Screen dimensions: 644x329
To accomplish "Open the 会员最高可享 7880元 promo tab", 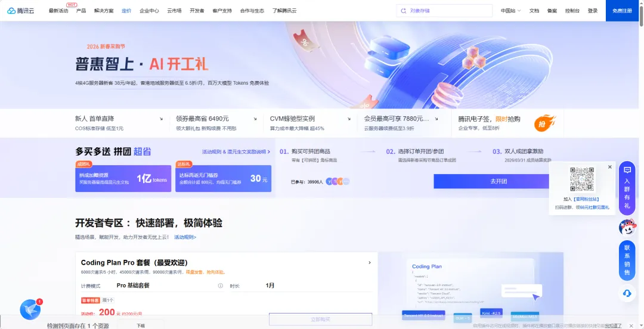I will (x=402, y=123).
